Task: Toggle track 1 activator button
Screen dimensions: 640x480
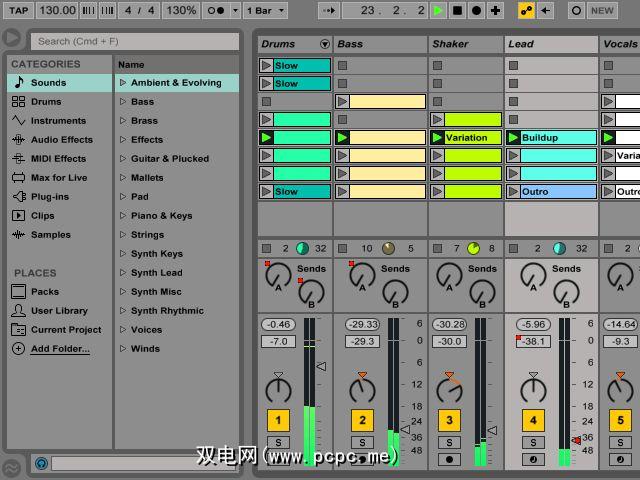Action: coord(278,420)
